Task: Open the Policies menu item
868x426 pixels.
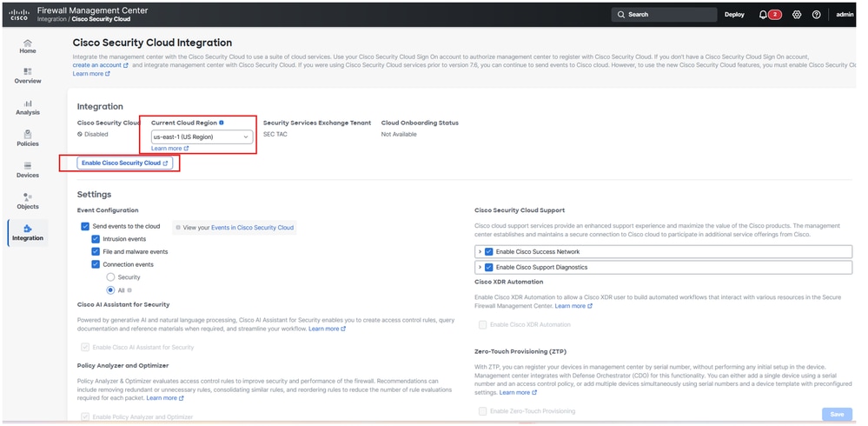Action: [28, 138]
